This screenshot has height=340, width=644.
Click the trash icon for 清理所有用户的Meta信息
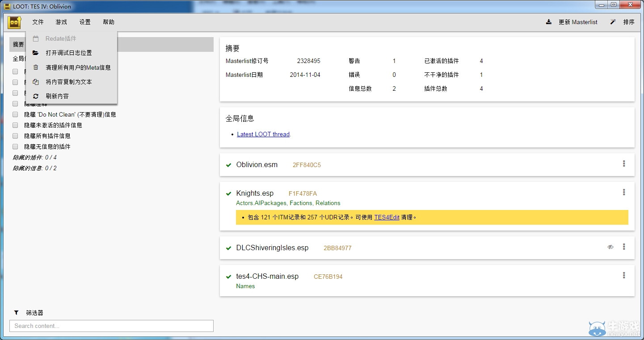pyautogui.click(x=36, y=67)
